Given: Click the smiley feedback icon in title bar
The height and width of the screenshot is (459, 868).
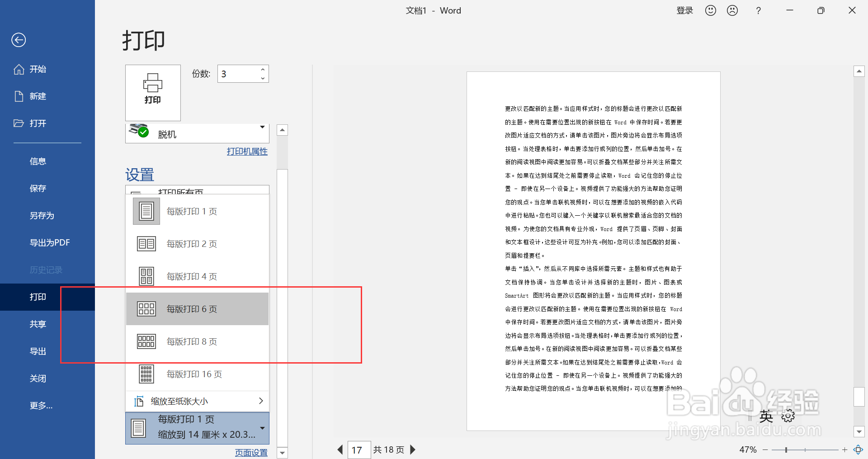Looking at the screenshot, I should click(711, 10).
